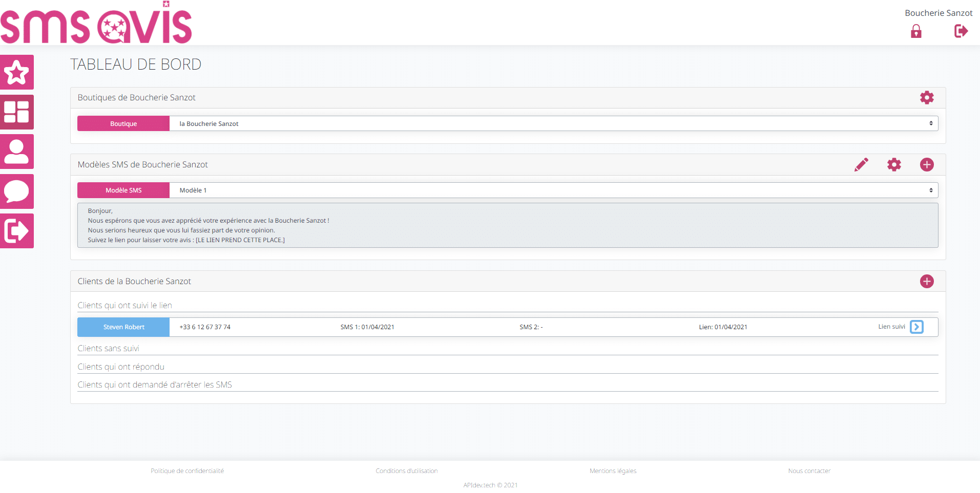Click the speech bubble sidebar icon
This screenshot has height=493, width=980.
tap(17, 191)
